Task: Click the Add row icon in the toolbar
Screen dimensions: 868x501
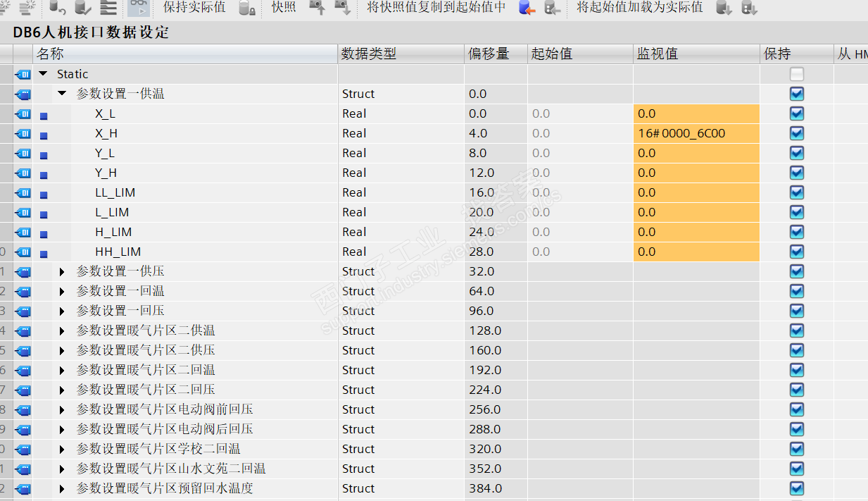Action: [x=28, y=8]
